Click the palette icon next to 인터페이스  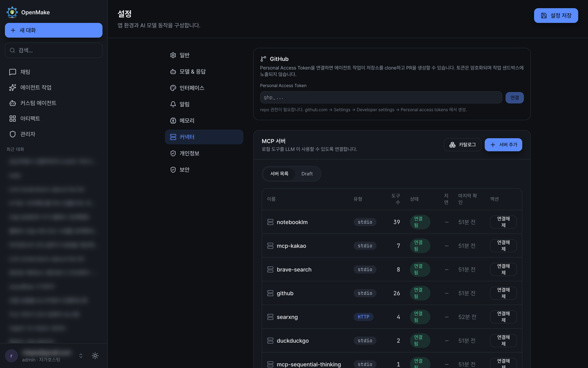tap(173, 88)
